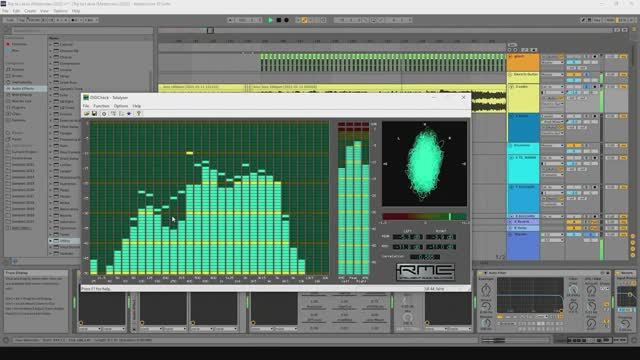Viewport: 640px width, 360px height.
Task: Close the DIGICheck Totalyser window
Action: pyautogui.click(x=463, y=98)
